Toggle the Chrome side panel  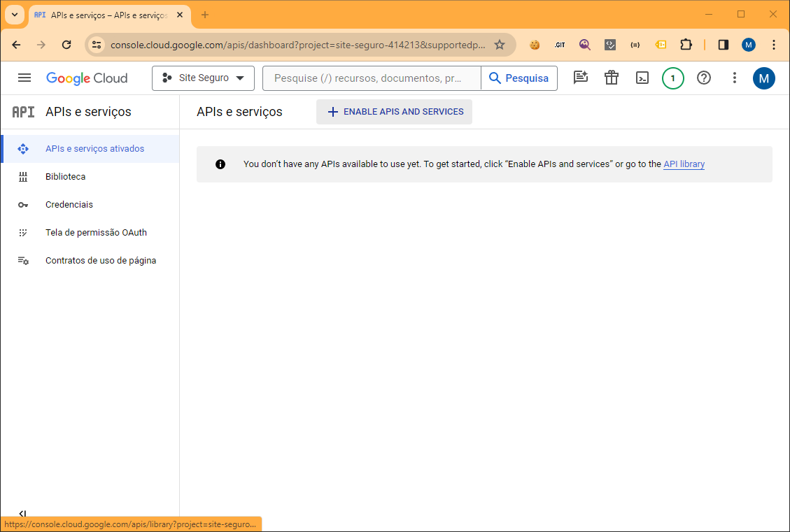(x=724, y=45)
